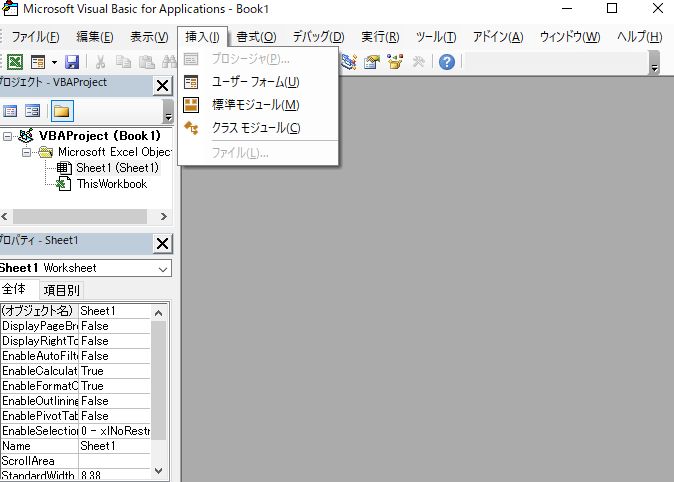Open the Run menu (実行)
The height and width of the screenshot is (482, 674).
[380, 37]
